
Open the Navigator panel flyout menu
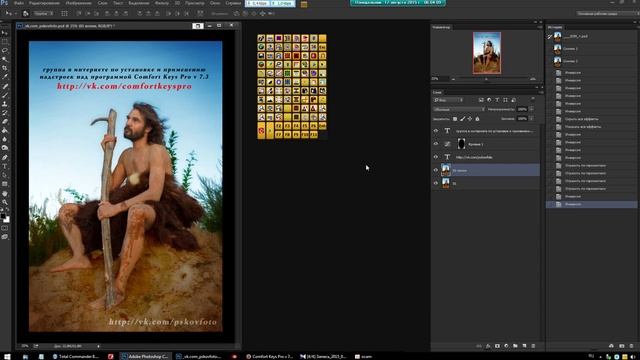point(540,27)
